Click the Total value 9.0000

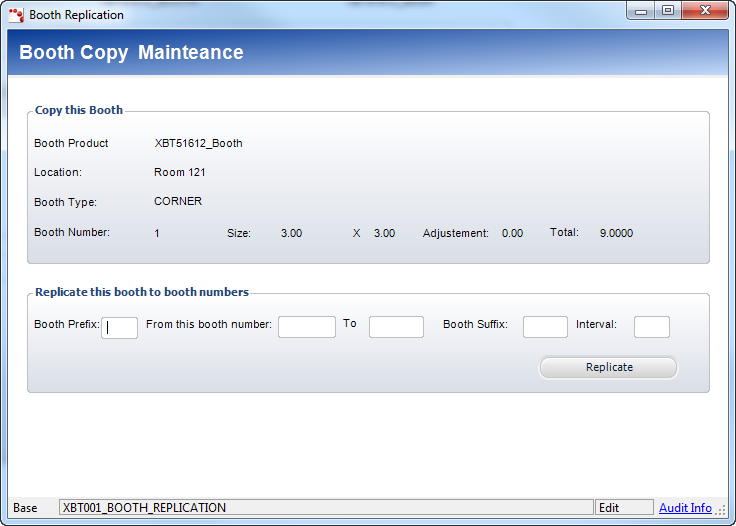tap(616, 233)
